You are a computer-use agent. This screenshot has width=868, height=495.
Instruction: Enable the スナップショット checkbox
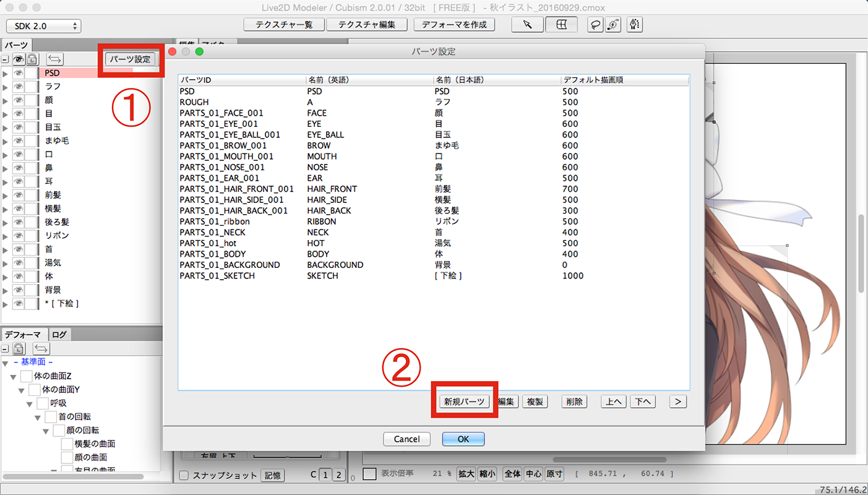click(184, 475)
